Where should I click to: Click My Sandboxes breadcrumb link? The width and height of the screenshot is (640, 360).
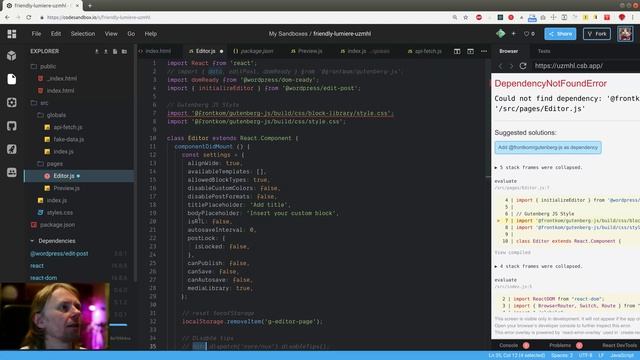[288, 34]
